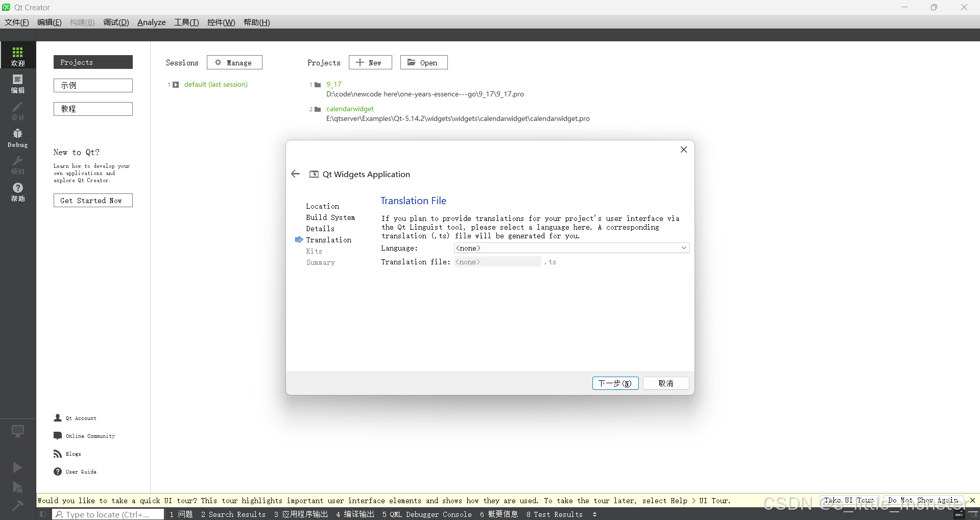Open the recent project 9_17

pos(334,85)
